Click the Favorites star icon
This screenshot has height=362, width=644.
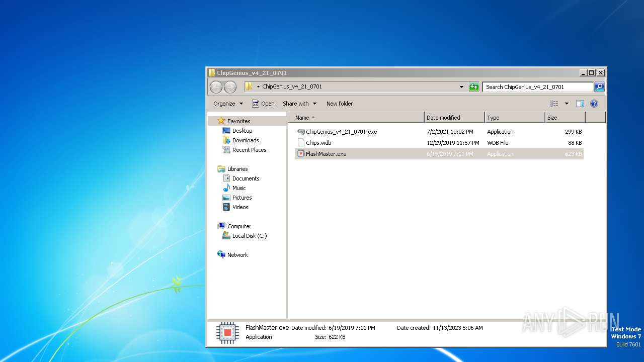221,121
